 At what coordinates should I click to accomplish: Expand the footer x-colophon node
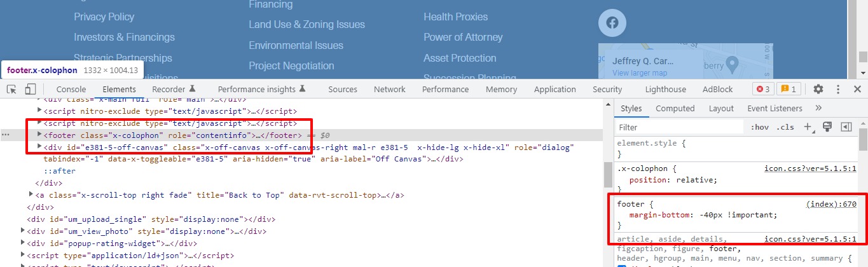click(x=40, y=135)
